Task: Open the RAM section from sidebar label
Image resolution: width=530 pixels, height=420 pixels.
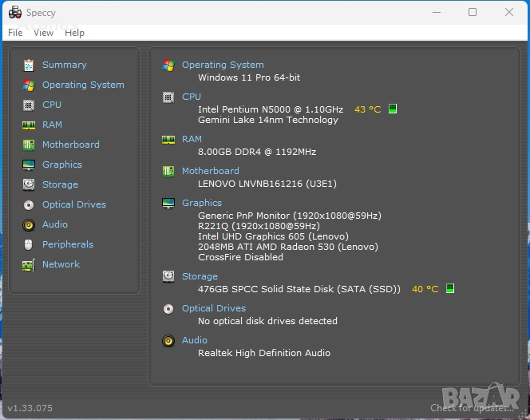Action: point(52,125)
